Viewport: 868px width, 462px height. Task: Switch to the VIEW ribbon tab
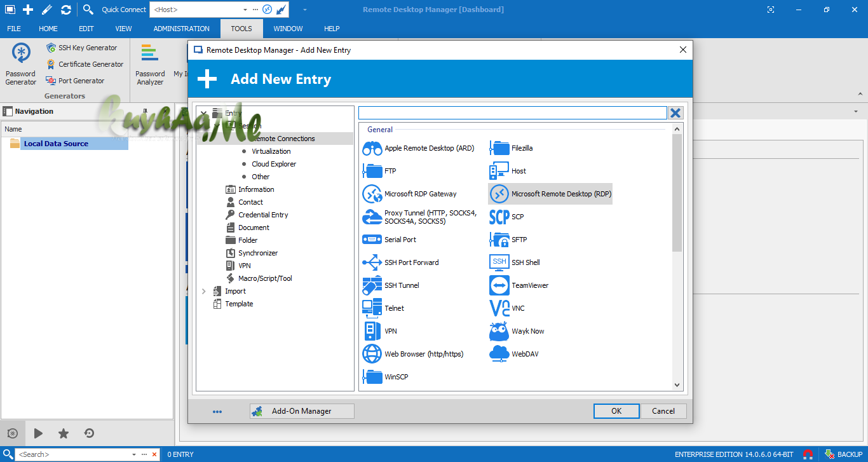coord(124,29)
